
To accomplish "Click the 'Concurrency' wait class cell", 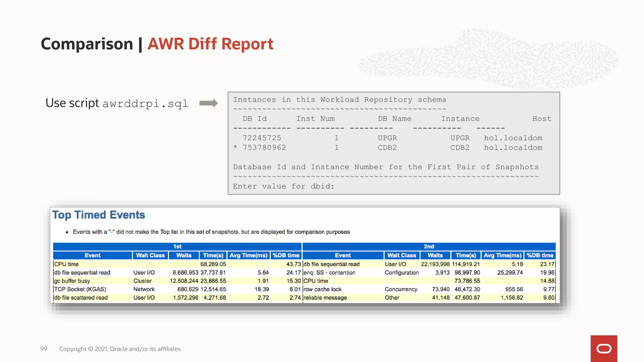I will (401, 289).
